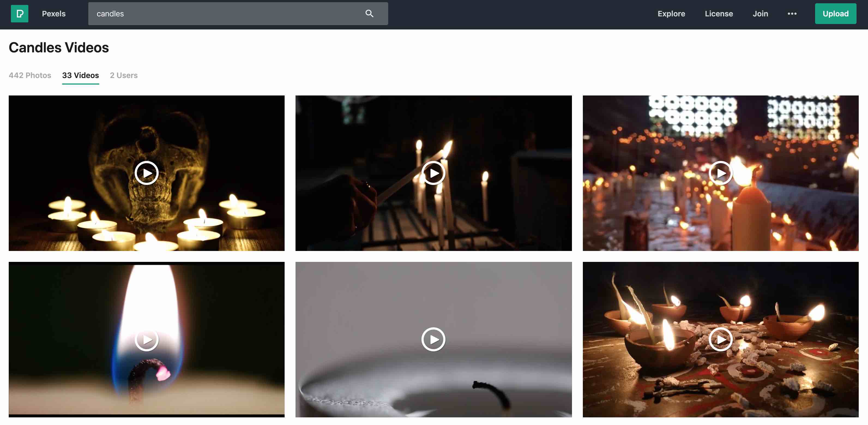Screen dimensions: 868x425
Task: Click the Pexels logo icon
Action: tap(19, 13)
